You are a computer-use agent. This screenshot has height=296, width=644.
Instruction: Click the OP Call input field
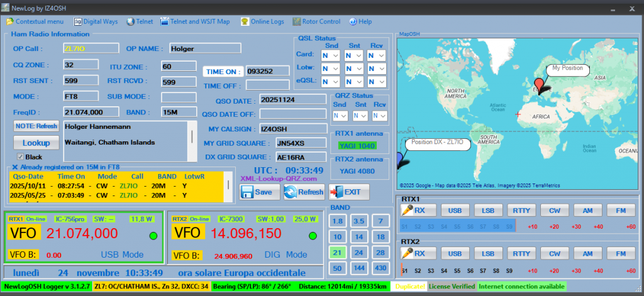point(91,48)
